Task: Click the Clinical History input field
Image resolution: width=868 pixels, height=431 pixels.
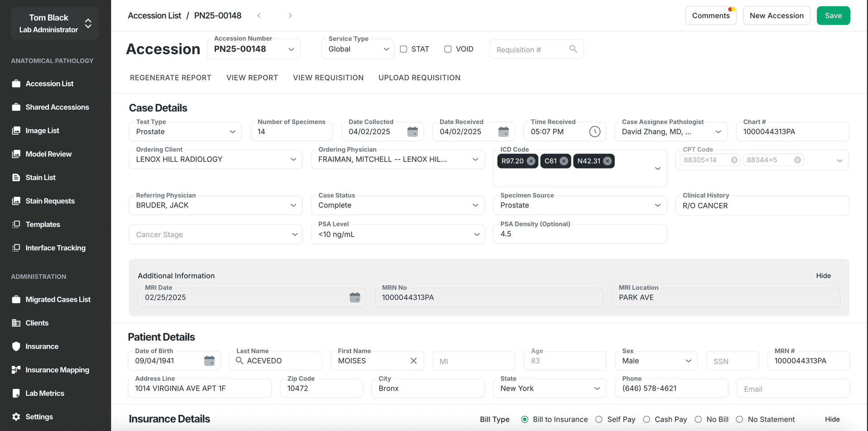Action: [762, 206]
